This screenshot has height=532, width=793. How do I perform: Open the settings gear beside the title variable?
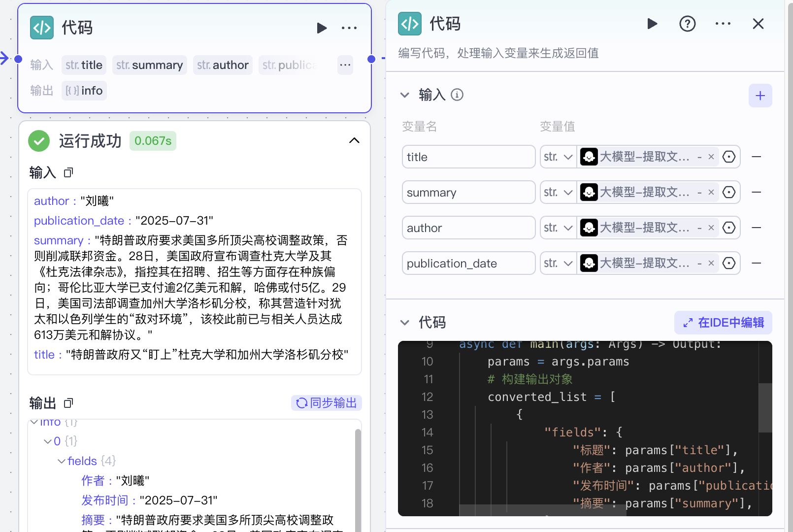click(x=729, y=157)
